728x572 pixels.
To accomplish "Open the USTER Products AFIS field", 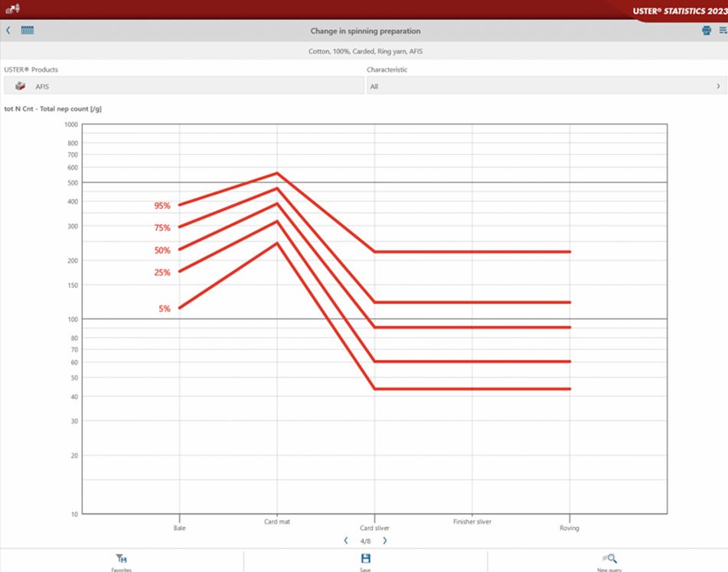I will click(184, 86).
